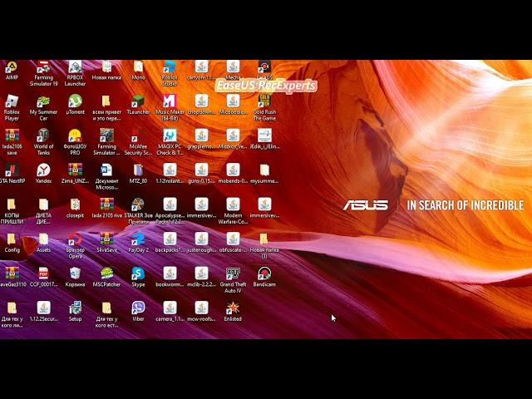Viewport: 532px width, 399px height.
Task: Select the 1.12.2Secur jar file
Action: (43, 312)
